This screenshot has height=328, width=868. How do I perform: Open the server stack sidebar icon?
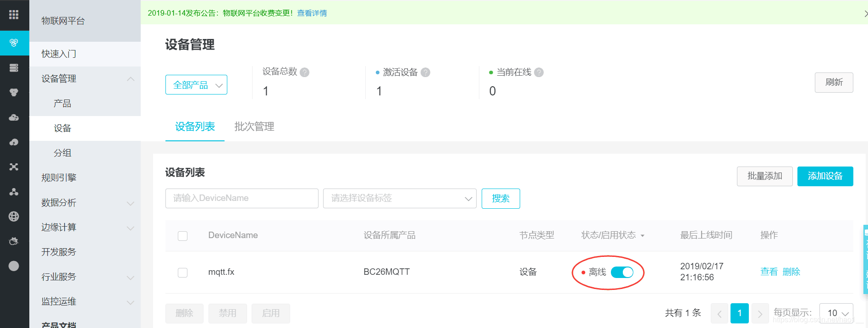14,68
